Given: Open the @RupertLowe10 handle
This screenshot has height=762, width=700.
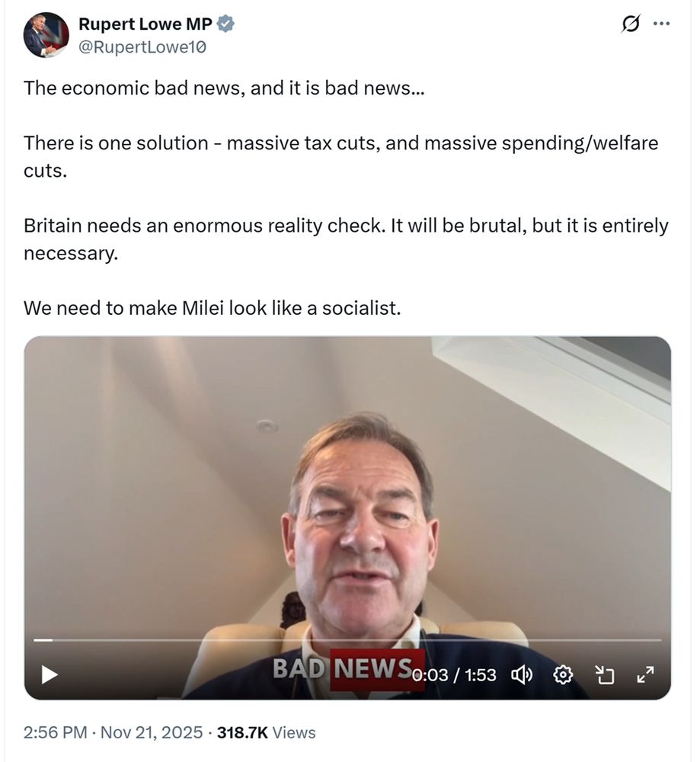Looking at the screenshot, I should tap(142, 47).
